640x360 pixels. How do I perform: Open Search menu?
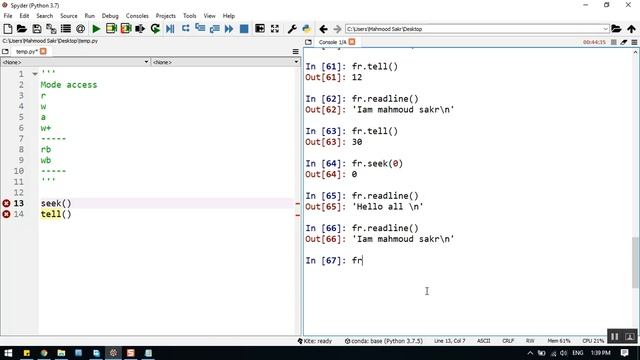[44, 16]
